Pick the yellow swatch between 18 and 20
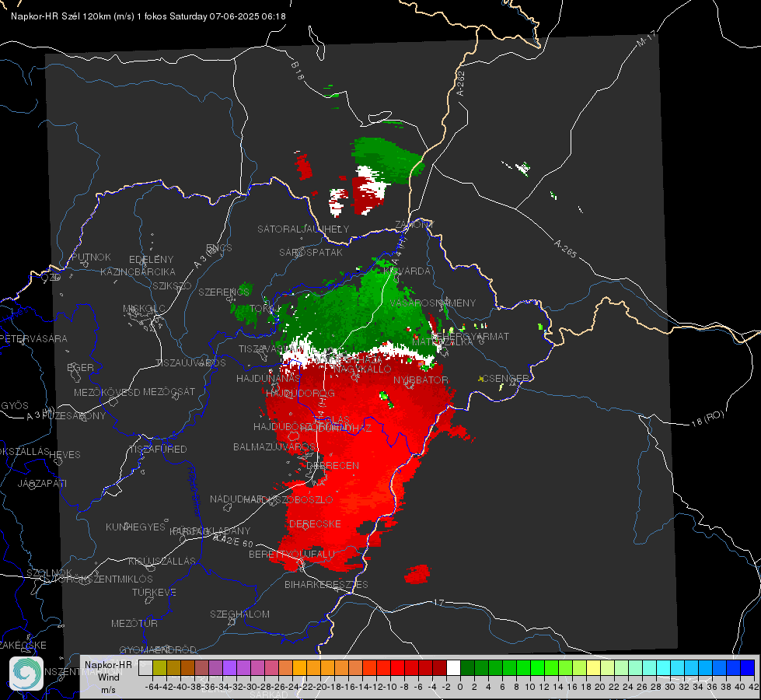 [x=593, y=667]
